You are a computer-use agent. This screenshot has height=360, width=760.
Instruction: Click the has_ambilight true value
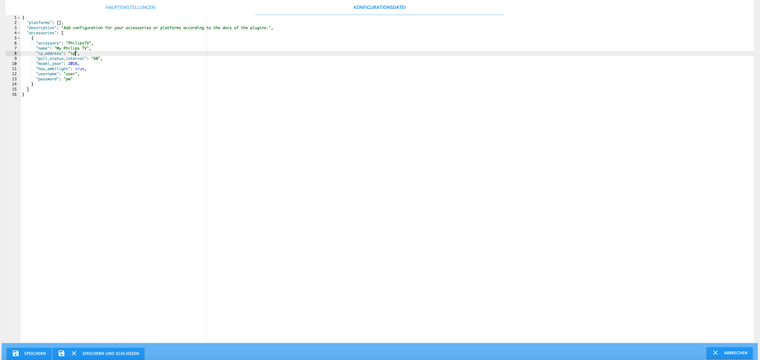[x=79, y=69]
